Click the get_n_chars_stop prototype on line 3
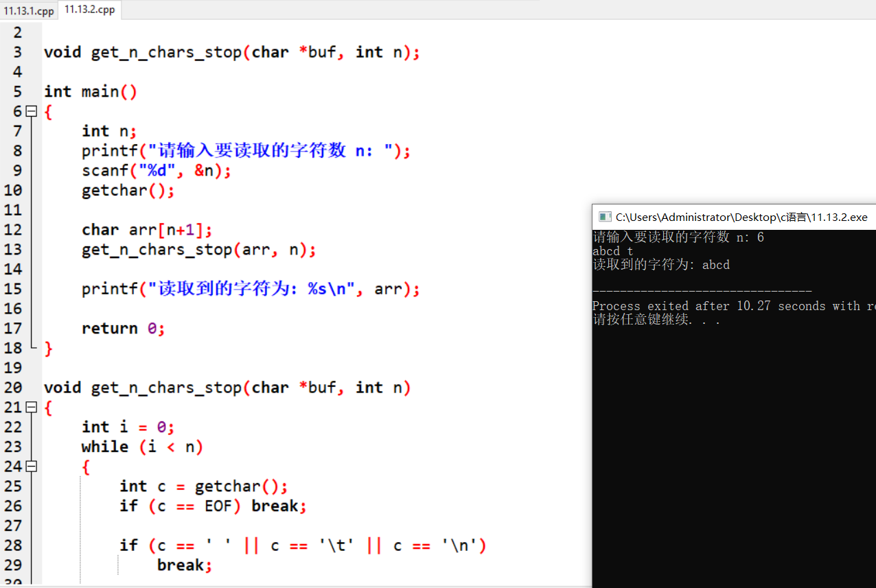The width and height of the screenshot is (876, 588). point(231,52)
